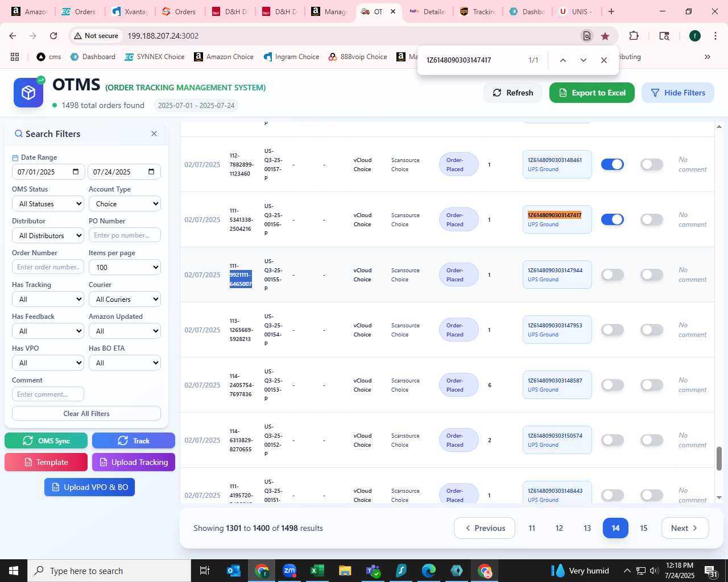
Task: Toggle first switch for tracking 1Z6148090303147953
Action: coord(613,330)
